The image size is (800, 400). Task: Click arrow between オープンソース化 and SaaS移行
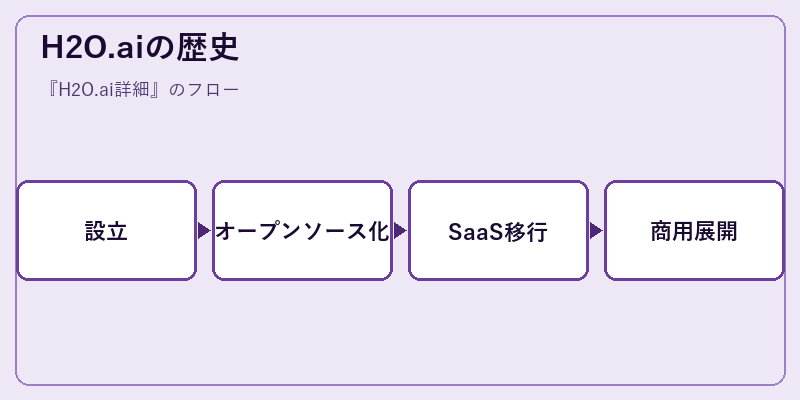400,231
